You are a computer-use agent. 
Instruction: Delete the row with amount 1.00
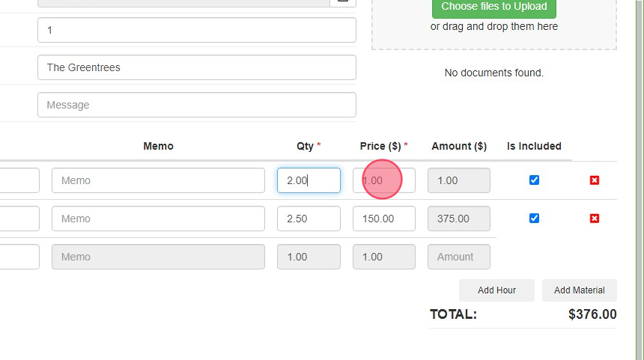[x=595, y=180]
